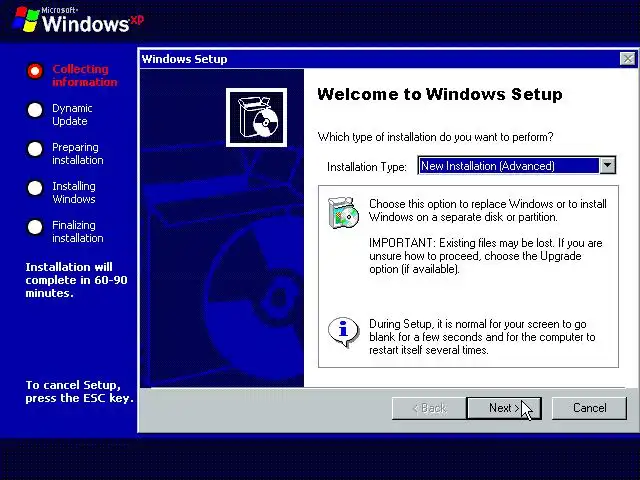The width and height of the screenshot is (640, 480).
Task: Click the colored installation CD box icon
Action: [343, 213]
